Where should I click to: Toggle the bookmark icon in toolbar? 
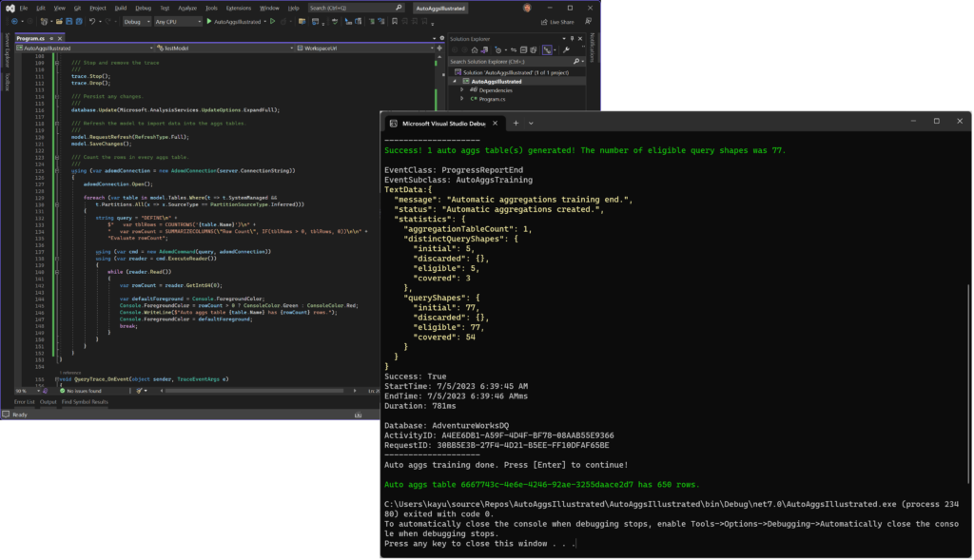[395, 22]
